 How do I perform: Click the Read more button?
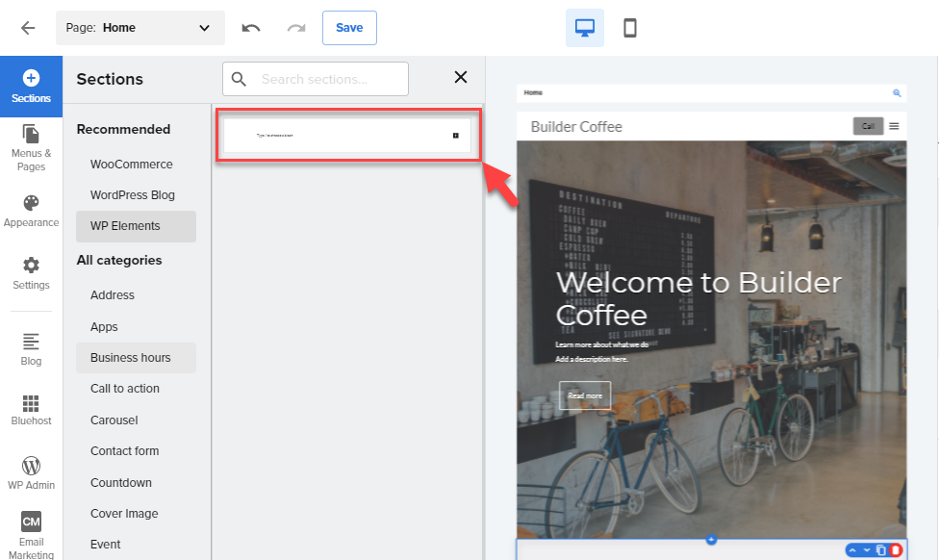(x=585, y=395)
